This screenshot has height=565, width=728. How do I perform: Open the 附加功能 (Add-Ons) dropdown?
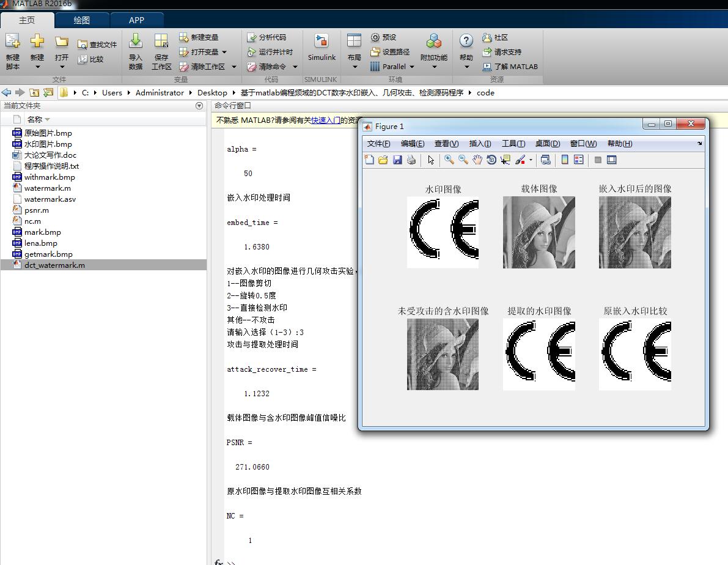click(434, 51)
